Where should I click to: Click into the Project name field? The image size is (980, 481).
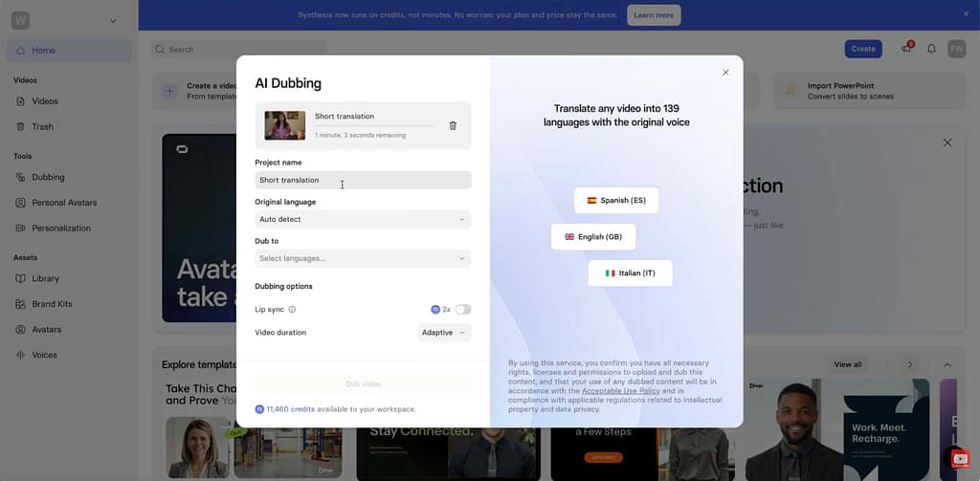pyautogui.click(x=363, y=180)
